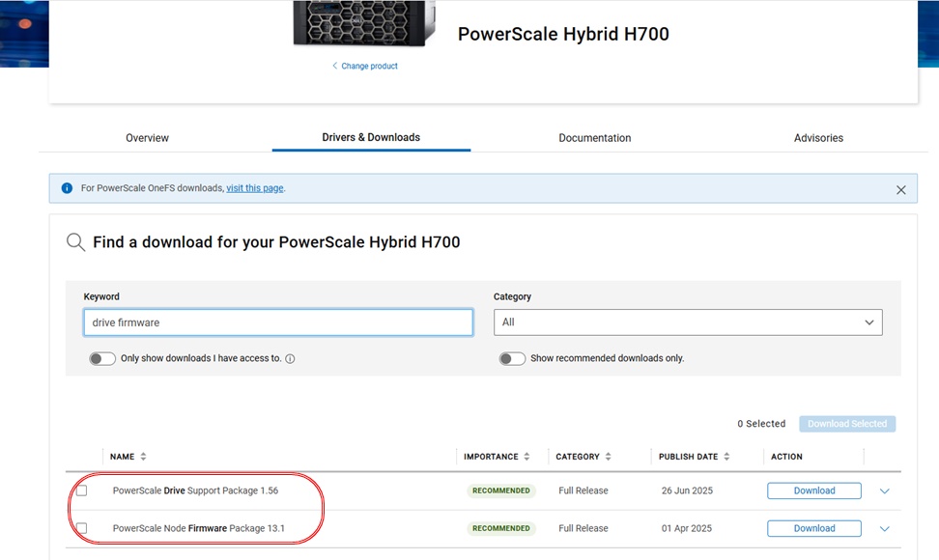The width and height of the screenshot is (939, 560).
Task: Expand the Drive Support Package 1.56 row details
Action: coord(885,491)
